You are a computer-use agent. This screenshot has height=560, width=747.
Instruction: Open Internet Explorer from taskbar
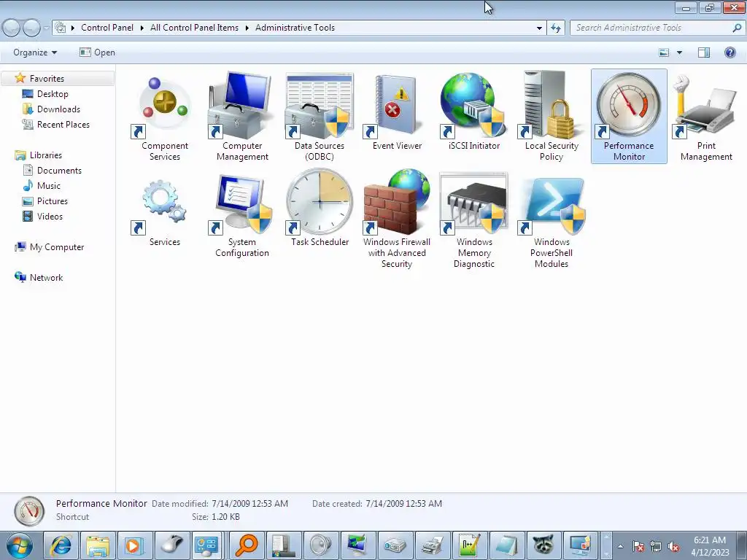pos(61,545)
